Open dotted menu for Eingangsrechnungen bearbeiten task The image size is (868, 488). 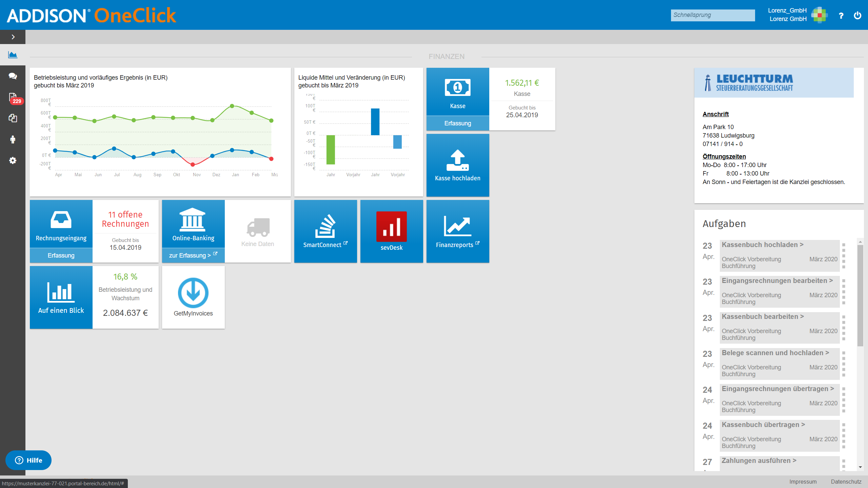click(844, 292)
